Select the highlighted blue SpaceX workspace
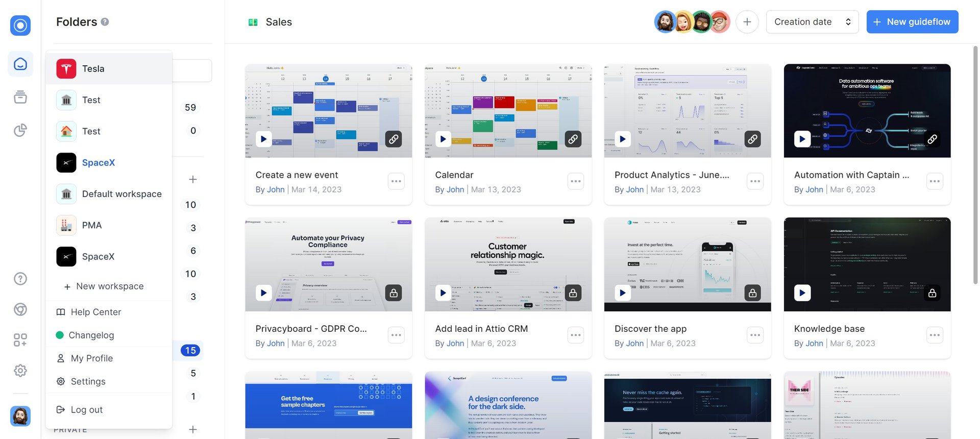 [109, 163]
